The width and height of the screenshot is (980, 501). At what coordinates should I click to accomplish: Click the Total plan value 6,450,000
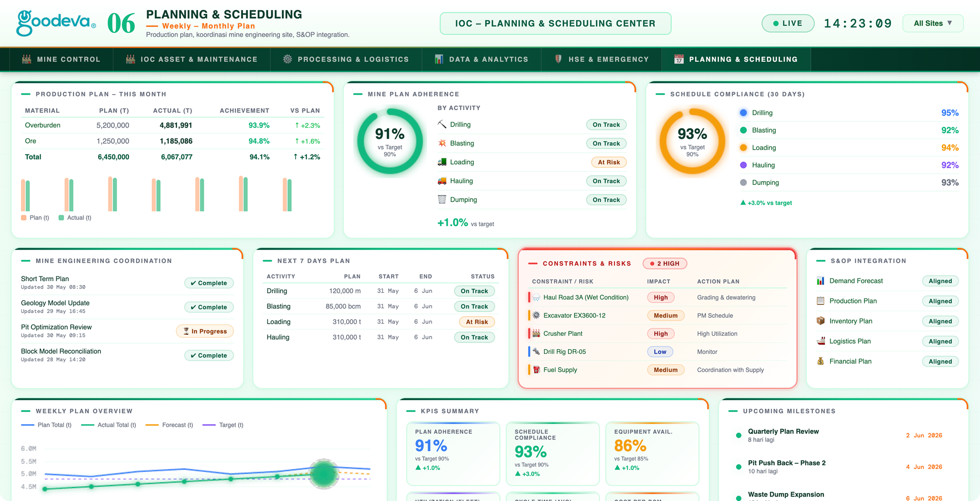pyautogui.click(x=113, y=157)
